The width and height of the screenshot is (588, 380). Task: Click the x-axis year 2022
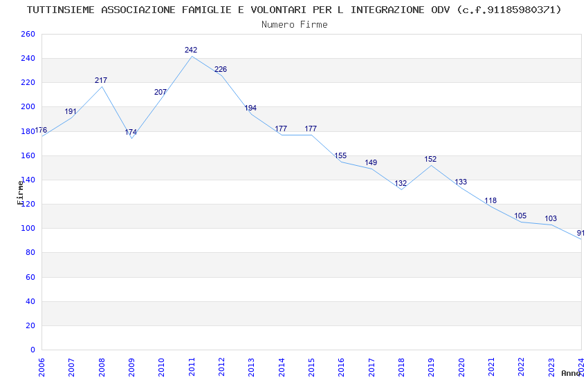tap(522, 368)
